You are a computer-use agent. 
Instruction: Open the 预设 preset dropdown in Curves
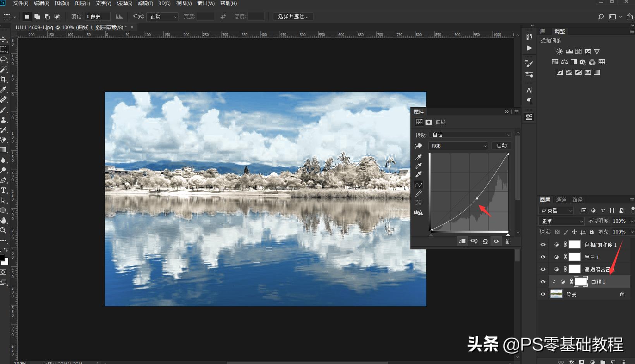[x=470, y=134]
